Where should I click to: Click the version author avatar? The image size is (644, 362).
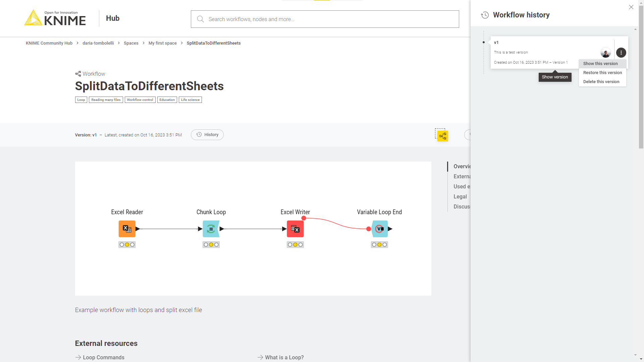pyautogui.click(x=605, y=53)
